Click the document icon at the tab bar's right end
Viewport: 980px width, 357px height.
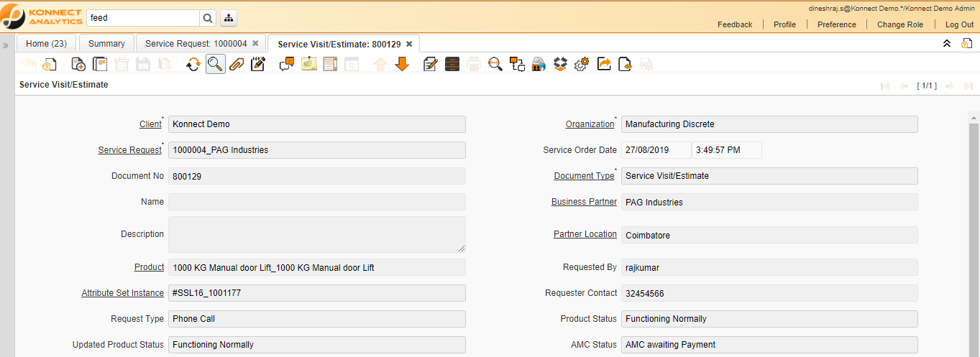966,44
